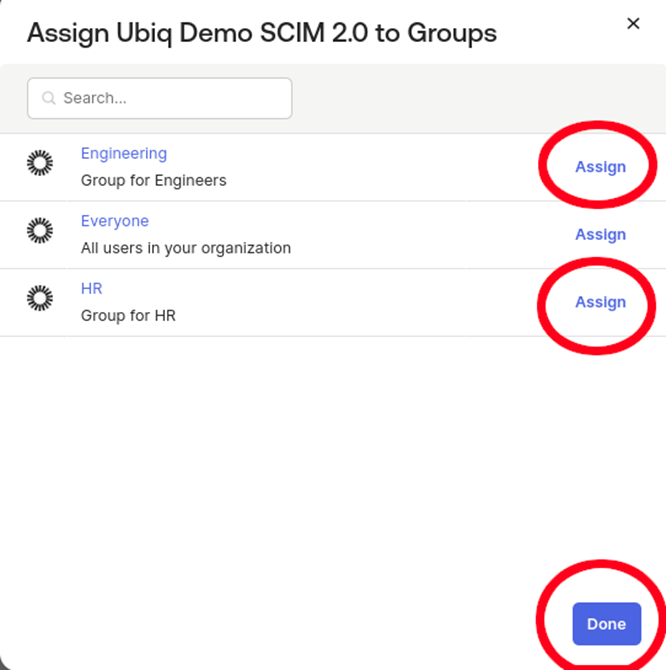This screenshot has height=670, width=666.
Task: Open the Engineering group link
Action: pyautogui.click(x=124, y=153)
